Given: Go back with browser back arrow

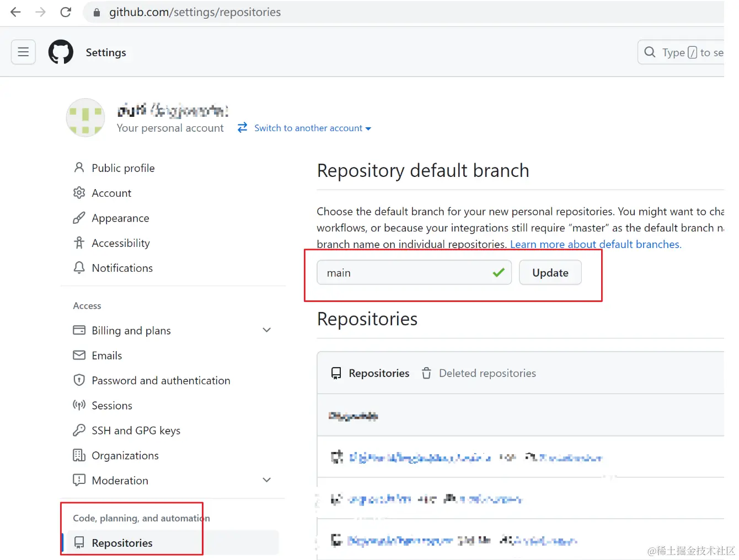Looking at the screenshot, I should [15, 12].
